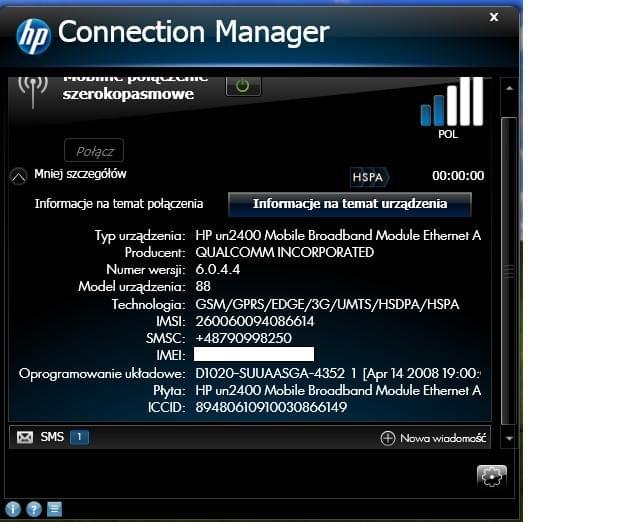Click the SMS label
Viewport: 640px width, 522px height.
(52, 437)
